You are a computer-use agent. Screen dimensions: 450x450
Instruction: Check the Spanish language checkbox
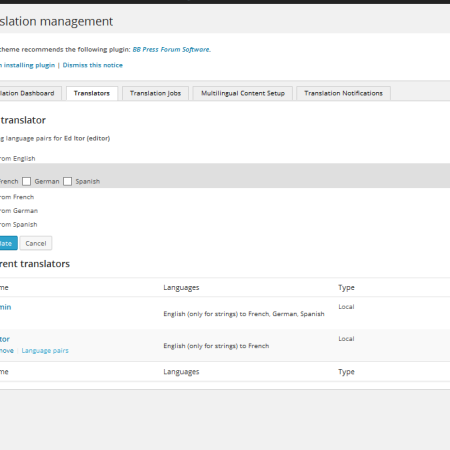click(68, 181)
